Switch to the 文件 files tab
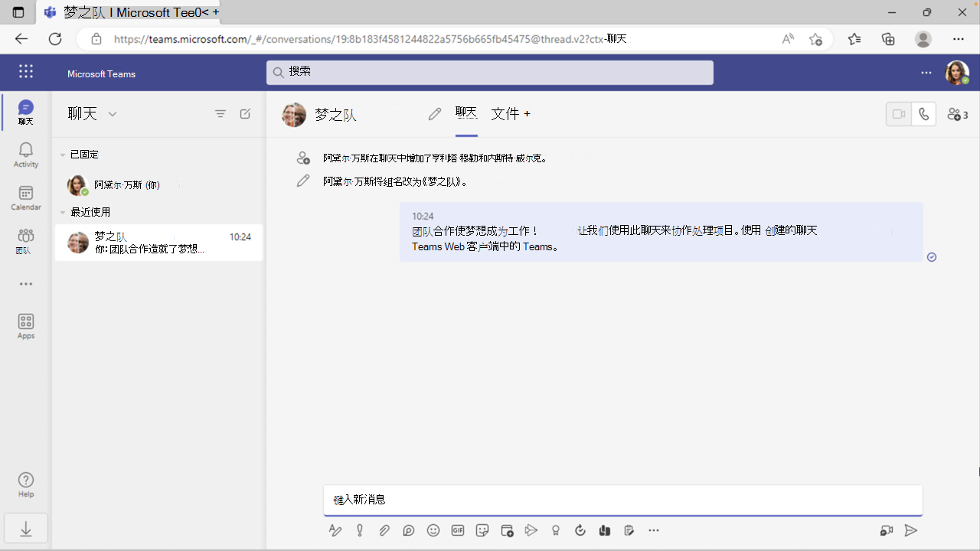 pyautogui.click(x=505, y=113)
